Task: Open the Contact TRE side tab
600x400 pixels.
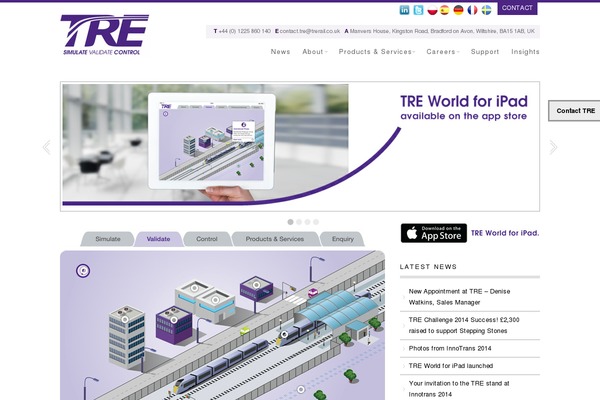Action: pos(575,111)
